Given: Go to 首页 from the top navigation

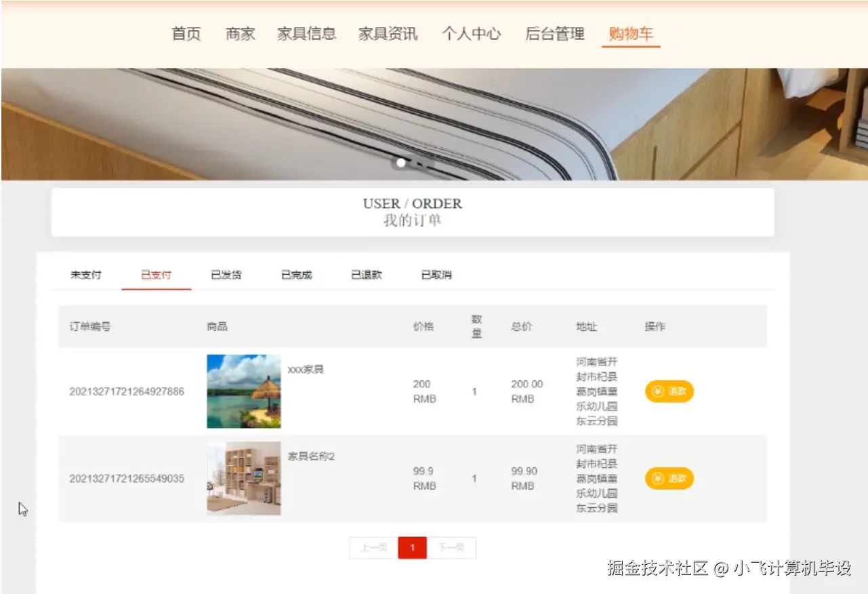Looking at the screenshot, I should (x=186, y=34).
